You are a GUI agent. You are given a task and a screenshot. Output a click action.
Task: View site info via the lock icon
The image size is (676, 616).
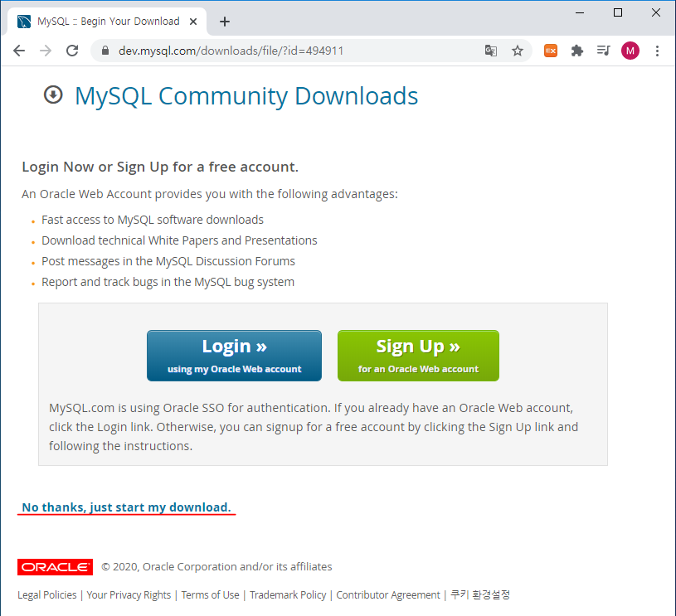(105, 51)
